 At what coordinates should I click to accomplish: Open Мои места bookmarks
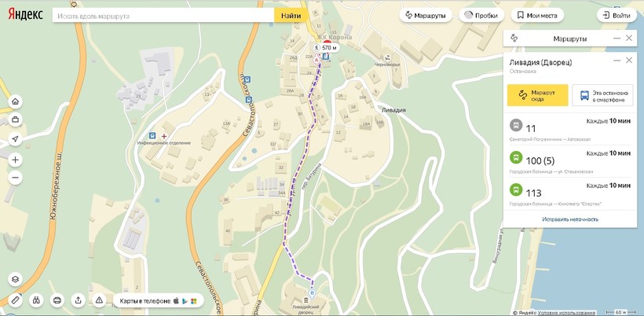(537, 15)
